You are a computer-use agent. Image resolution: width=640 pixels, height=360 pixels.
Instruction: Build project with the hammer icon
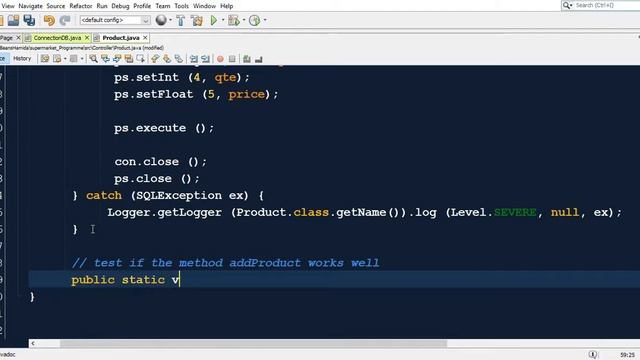[180, 20]
